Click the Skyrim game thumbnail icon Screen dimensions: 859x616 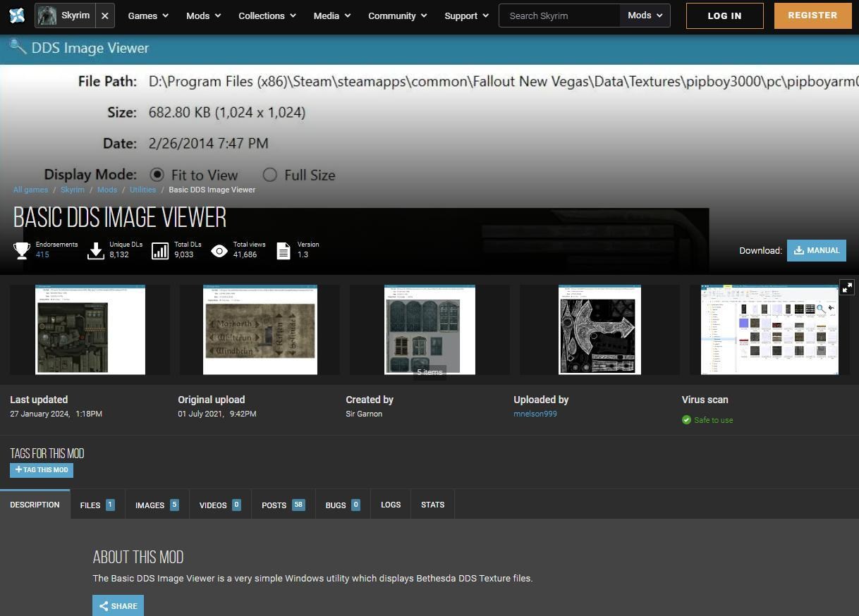click(x=47, y=16)
